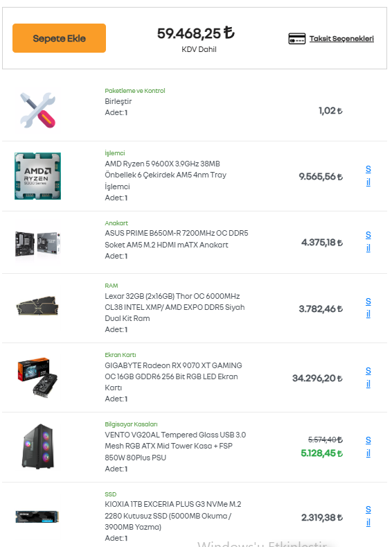Open the AMD Ryzen 5 9600X product title
Image resolution: width=392 pixels, height=547 pixels.
click(x=166, y=175)
